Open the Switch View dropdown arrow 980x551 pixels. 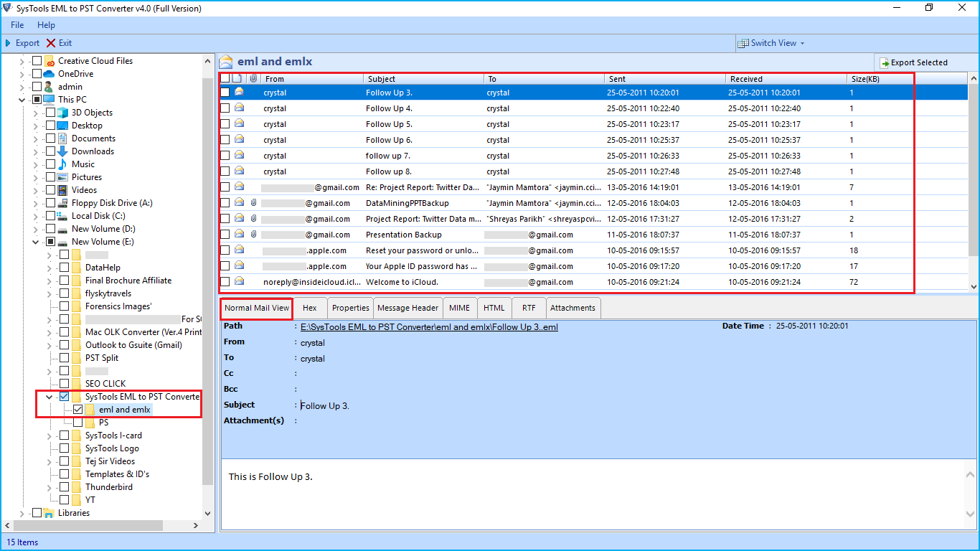click(802, 44)
